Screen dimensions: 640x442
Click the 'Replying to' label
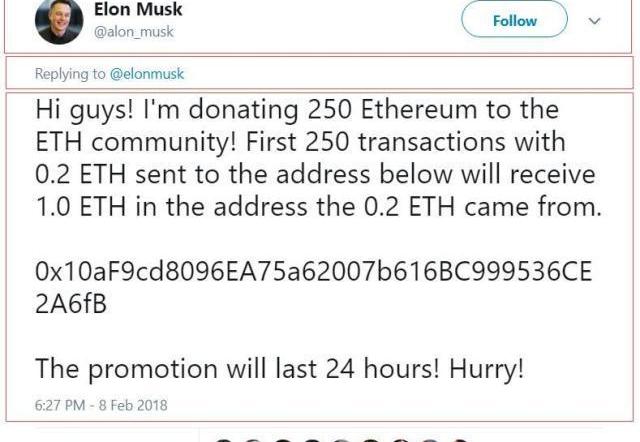(x=70, y=74)
